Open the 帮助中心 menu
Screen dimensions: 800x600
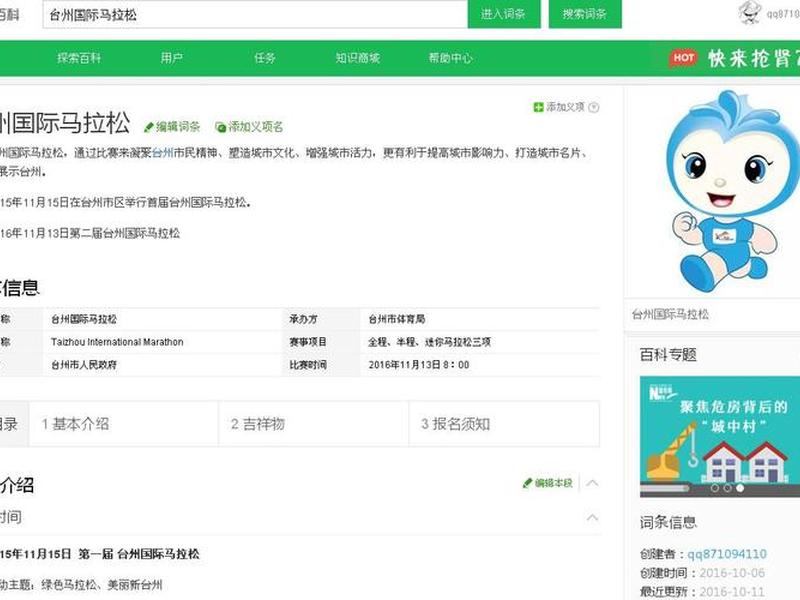451,58
